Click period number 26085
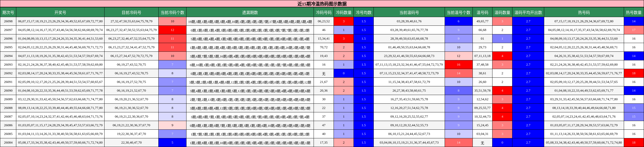644x147 pixels. pyautogui.click(x=8, y=134)
